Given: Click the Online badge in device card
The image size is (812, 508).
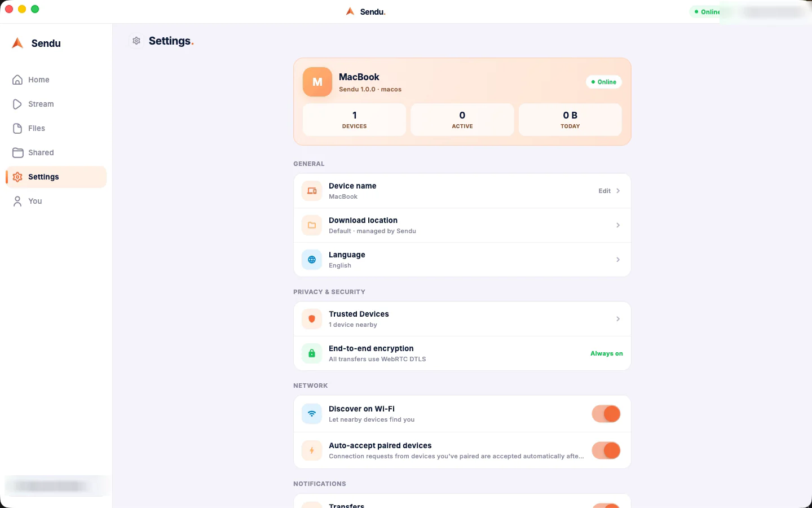Looking at the screenshot, I should click(604, 82).
